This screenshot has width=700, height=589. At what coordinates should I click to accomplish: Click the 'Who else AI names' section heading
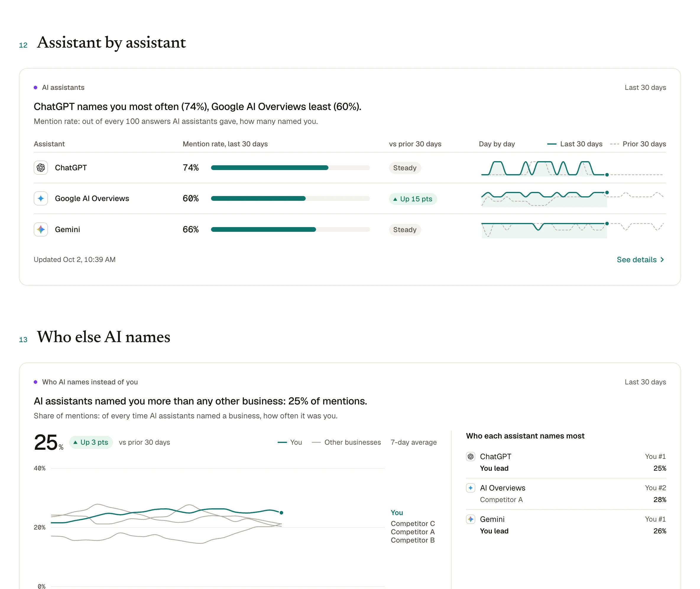coord(104,337)
